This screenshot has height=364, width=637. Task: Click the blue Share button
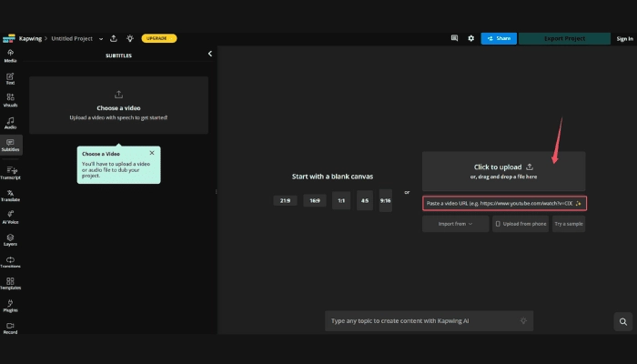499,38
